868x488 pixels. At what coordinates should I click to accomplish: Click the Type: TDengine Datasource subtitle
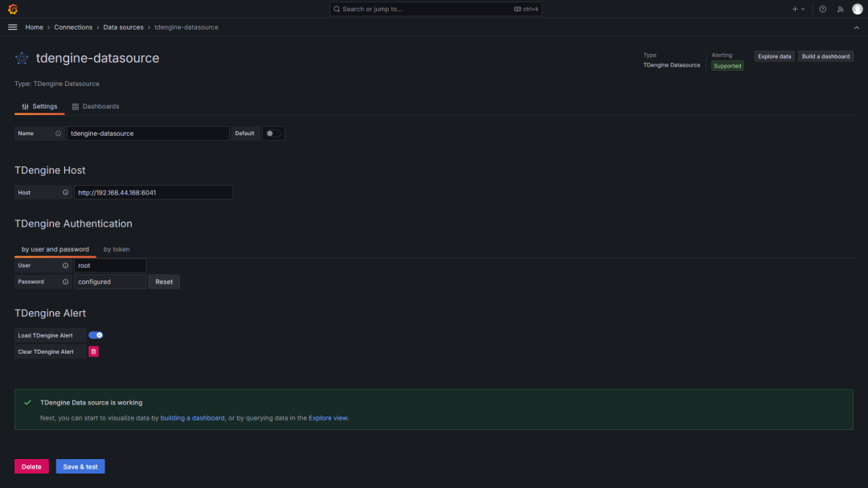(57, 84)
